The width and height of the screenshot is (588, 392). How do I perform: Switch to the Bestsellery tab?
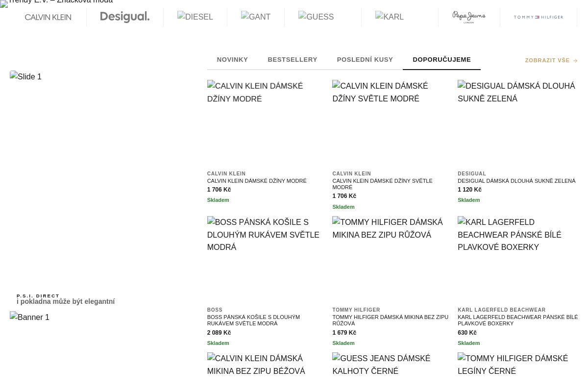(293, 60)
